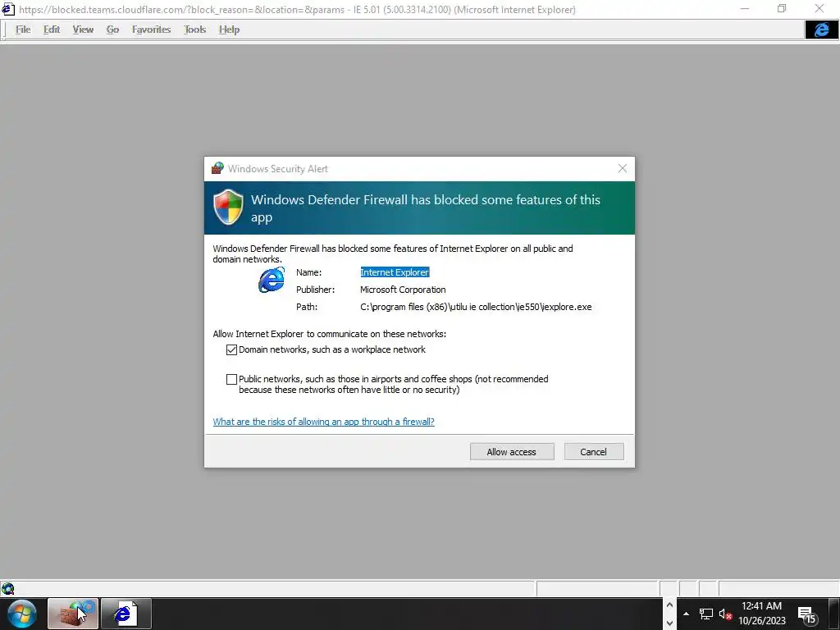Click network status tray icon
The height and width of the screenshot is (630, 840).
tap(706, 614)
